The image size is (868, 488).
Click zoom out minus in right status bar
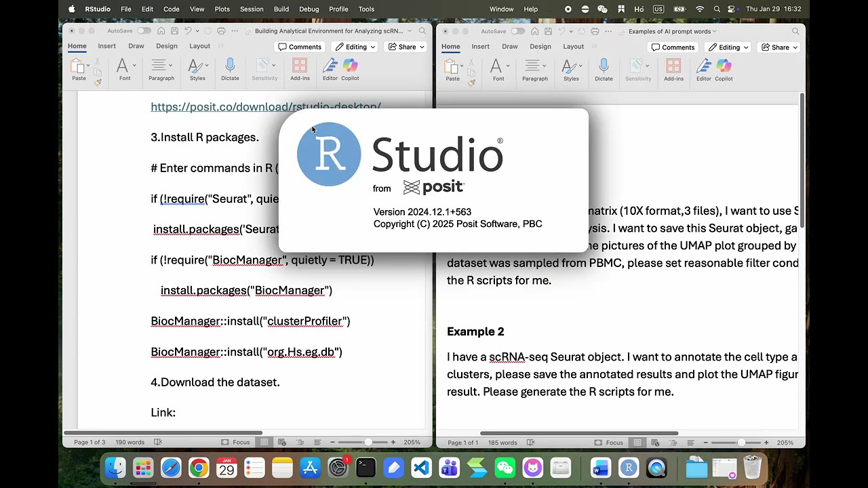705,443
